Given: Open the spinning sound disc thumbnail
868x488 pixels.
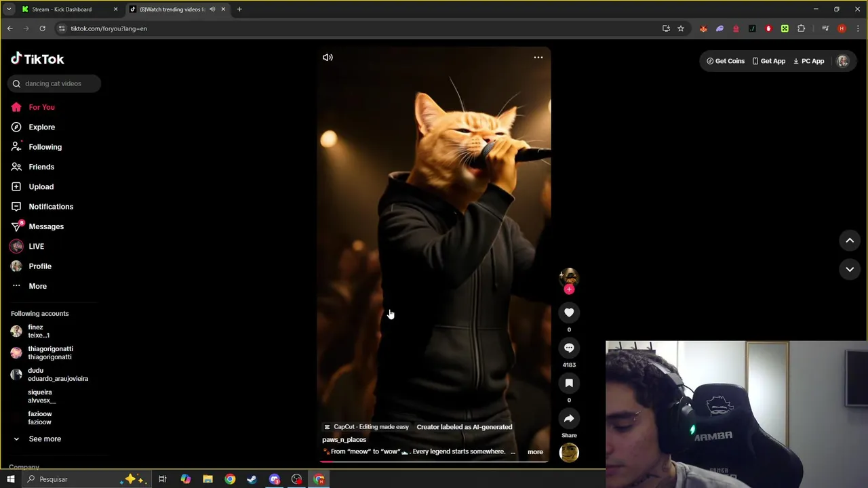Looking at the screenshot, I should coord(569,452).
